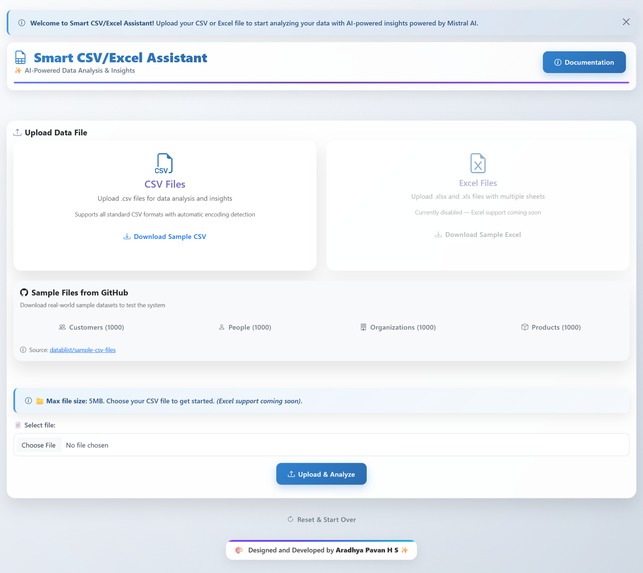Click the brain icon in footer badge
The height and width of the screenshot is (573, 643).
(x=239, y=550)
